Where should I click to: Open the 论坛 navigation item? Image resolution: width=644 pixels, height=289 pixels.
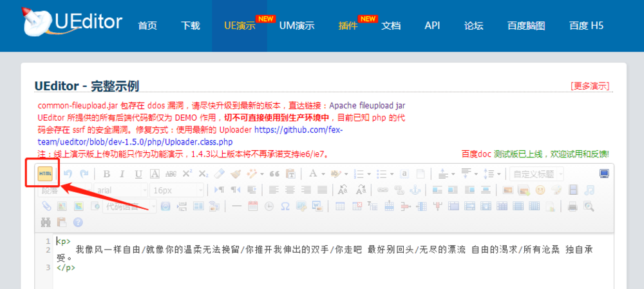[473, 26]
